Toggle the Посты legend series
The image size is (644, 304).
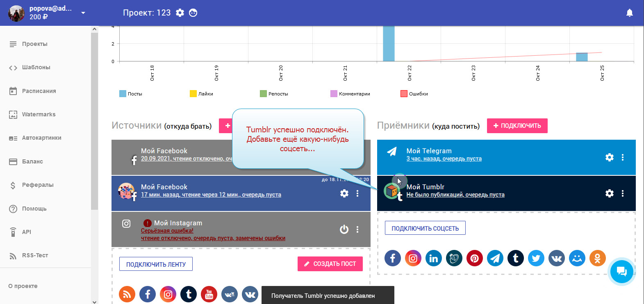point(130,94)
